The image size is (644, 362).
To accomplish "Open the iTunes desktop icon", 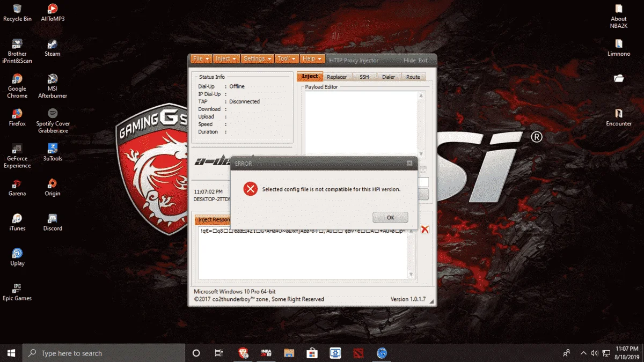I will point(17,221).
